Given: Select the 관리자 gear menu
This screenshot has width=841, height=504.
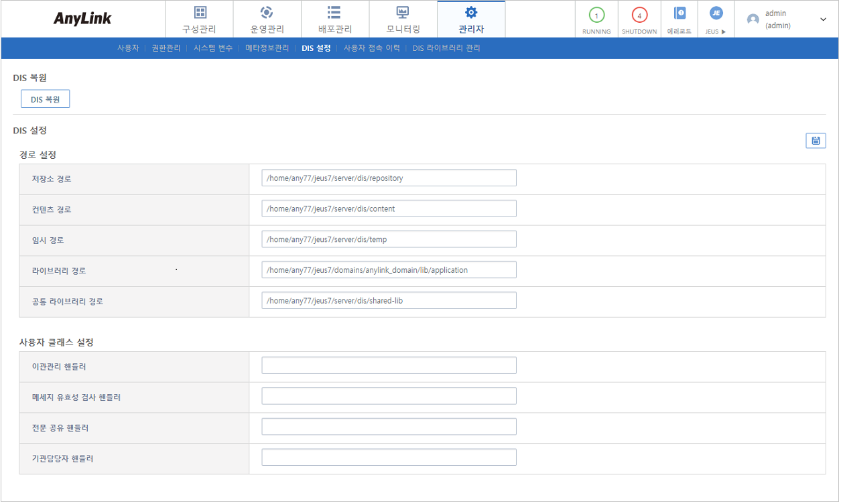Looking at the screenshot, I should coord(471,19).
